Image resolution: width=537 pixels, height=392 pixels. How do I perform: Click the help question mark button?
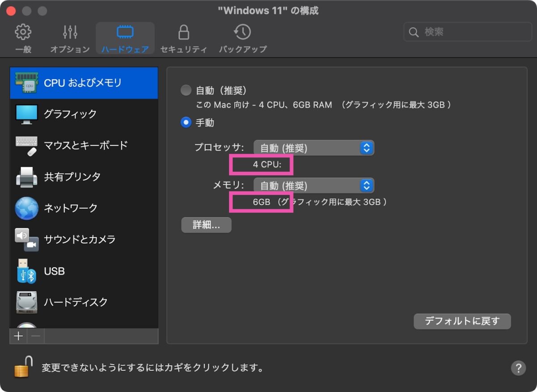[518, 368]
